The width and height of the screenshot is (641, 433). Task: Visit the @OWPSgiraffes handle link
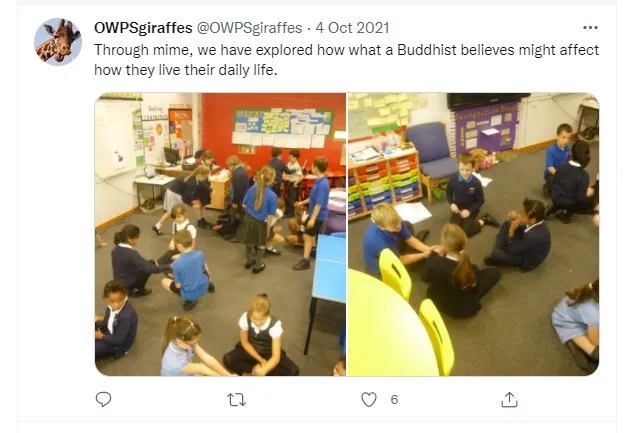tap(249, 28)
